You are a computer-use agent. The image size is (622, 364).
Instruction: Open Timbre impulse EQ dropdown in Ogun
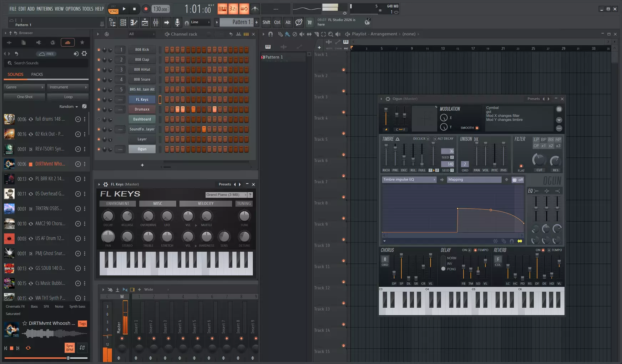[409, 180]
